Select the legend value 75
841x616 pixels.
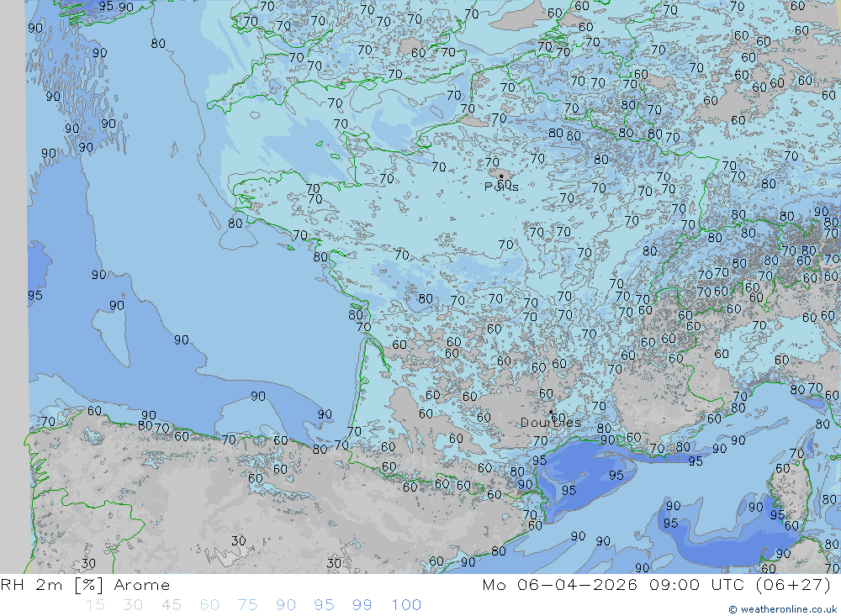click(x=248, y=605)
